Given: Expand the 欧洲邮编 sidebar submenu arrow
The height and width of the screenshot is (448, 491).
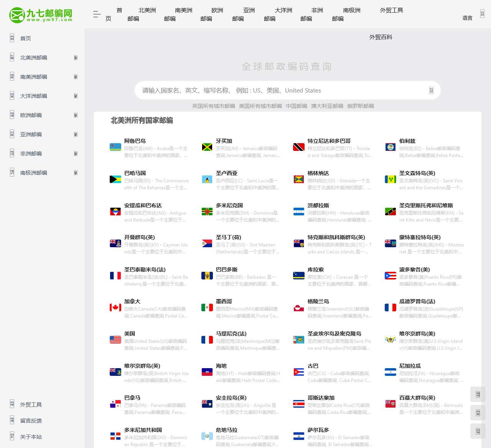Looking at the screenshot, I should [x=76, y=115].
